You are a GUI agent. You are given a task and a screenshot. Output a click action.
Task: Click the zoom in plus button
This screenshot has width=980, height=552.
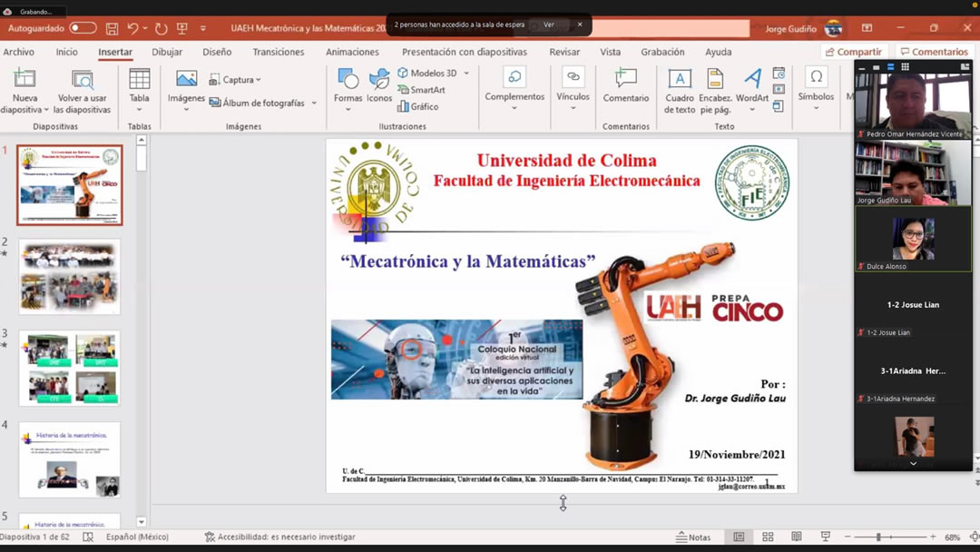point(933,537)
